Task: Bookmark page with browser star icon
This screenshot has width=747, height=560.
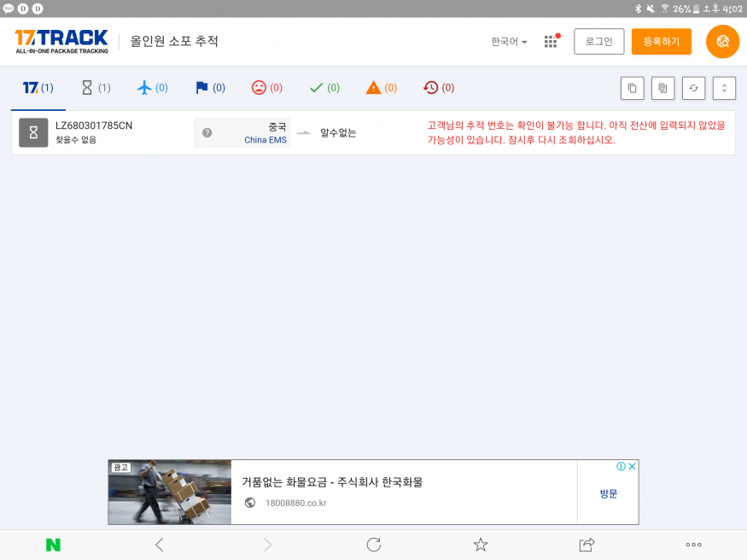Action: 481,545
